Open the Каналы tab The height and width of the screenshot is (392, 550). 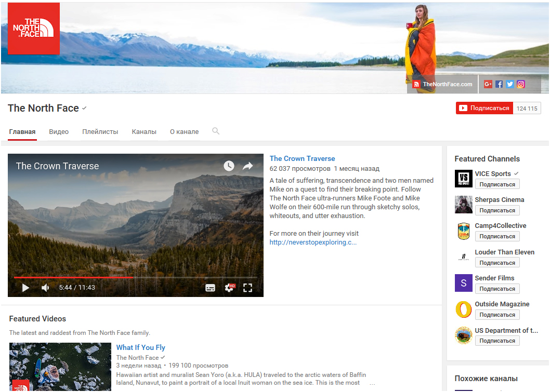coord(144,132)
